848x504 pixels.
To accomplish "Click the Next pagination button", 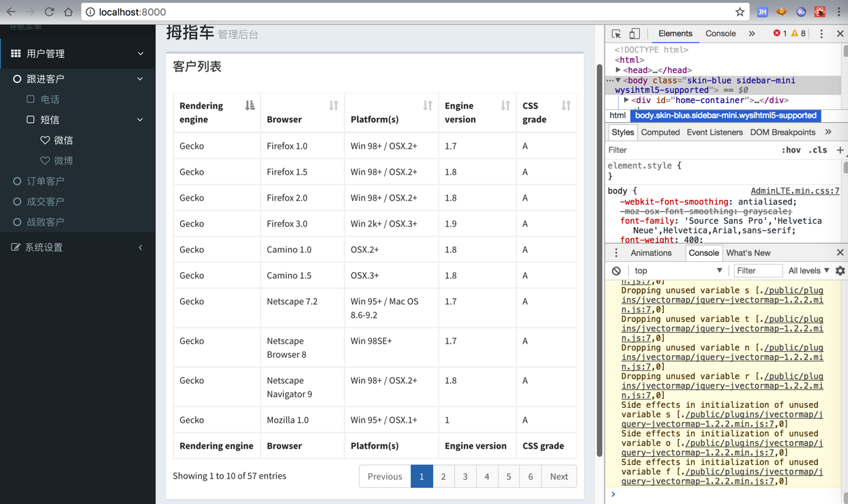I will click(x=559, y=476).
